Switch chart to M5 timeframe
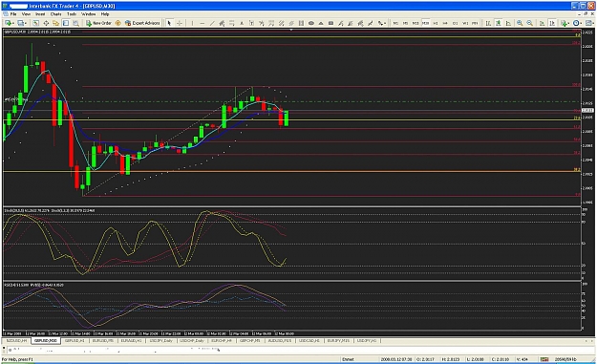This screenshot has width=597, height=364. (406, 23)
